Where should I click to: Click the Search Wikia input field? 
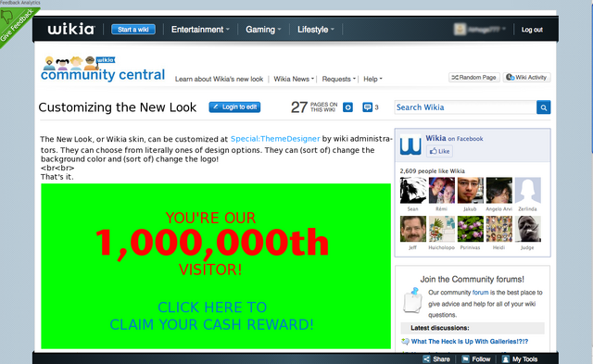(465, 107)
